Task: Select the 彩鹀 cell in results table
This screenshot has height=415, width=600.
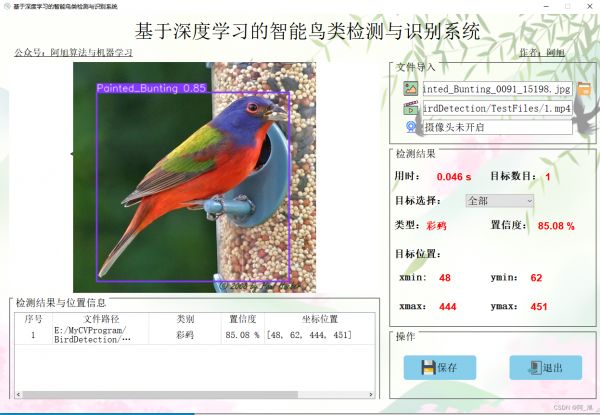Action: (x=185, y=335)
